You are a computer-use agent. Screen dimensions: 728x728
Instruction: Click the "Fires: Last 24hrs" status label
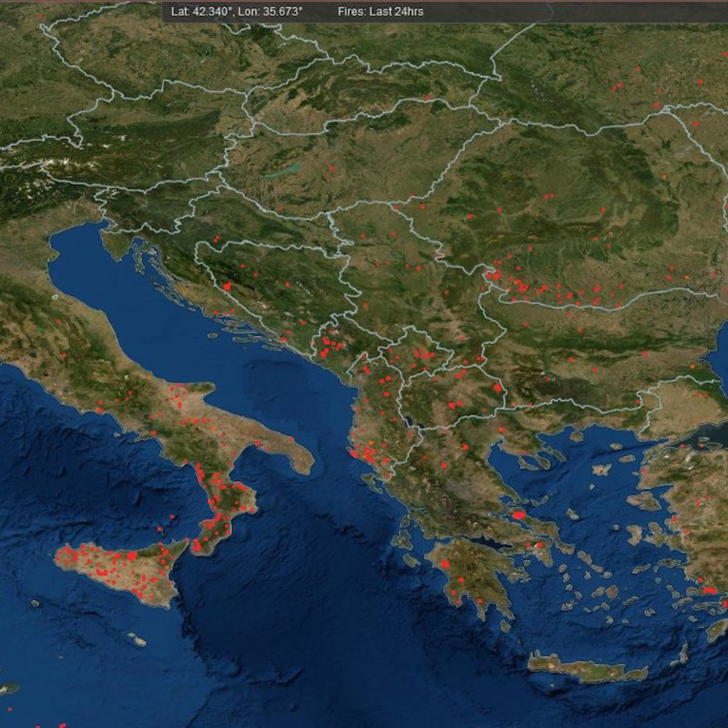click(380, 12)
